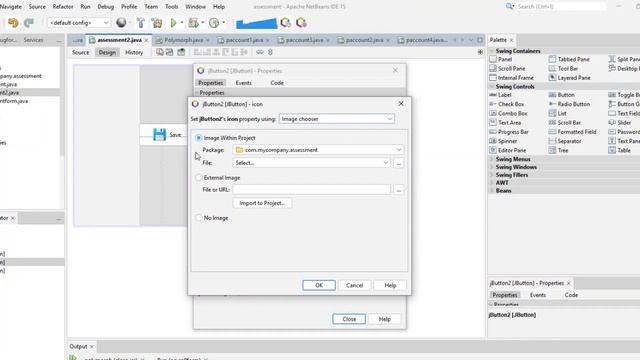This screenshot has width=640, height=360.
Task: Open the Debug menu
Action: click(x=106, y=7)
